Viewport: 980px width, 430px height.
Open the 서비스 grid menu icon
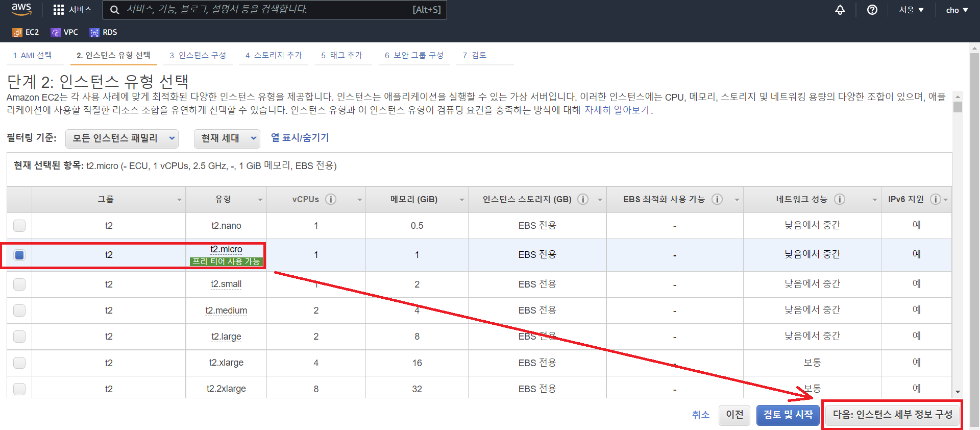tap(59, 10)
